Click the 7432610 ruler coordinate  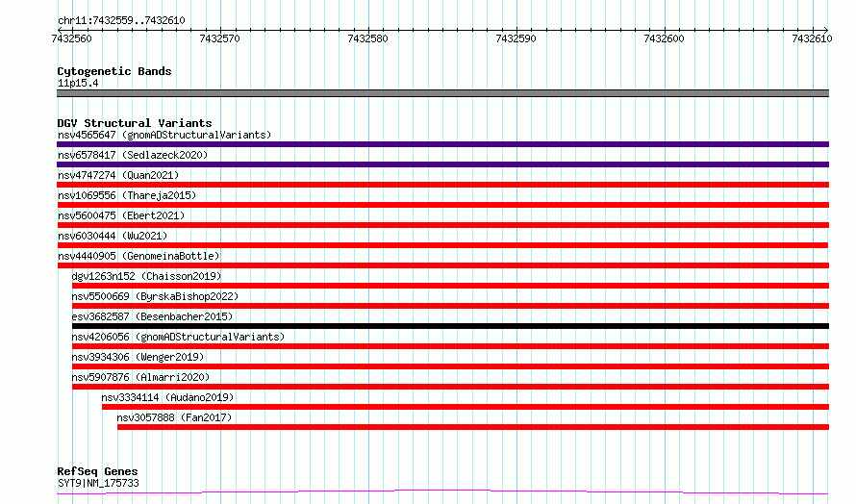click(812, 38)
